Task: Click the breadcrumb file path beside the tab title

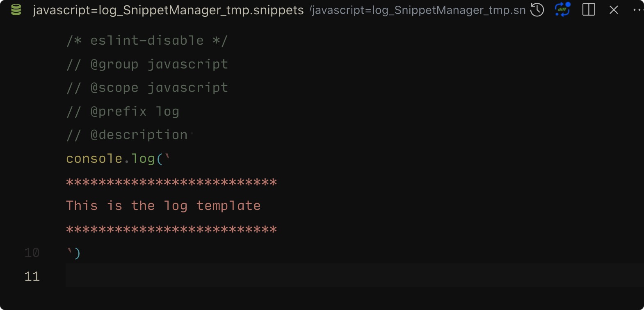Action: click(x=418, y=10)
